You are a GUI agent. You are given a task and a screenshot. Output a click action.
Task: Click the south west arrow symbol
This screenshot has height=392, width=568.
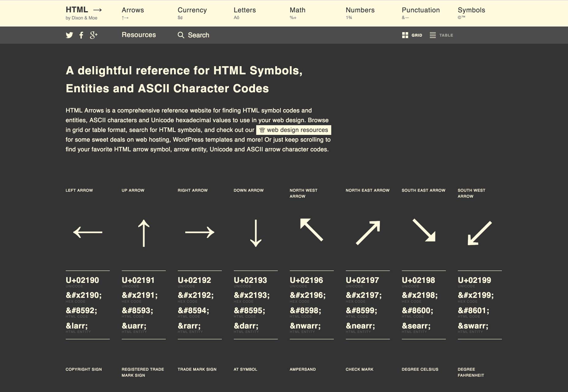pyautogui.click(x=480, y=233)
